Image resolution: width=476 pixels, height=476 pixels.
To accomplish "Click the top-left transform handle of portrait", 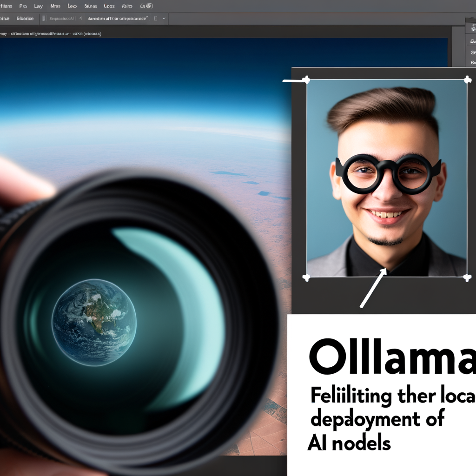I will [x=307, y=80].
